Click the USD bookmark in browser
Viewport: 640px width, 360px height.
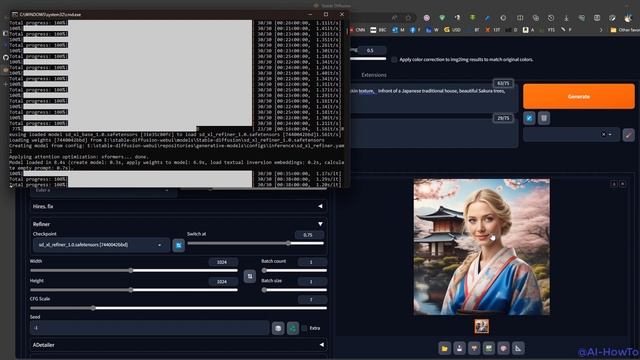point(452,30)
